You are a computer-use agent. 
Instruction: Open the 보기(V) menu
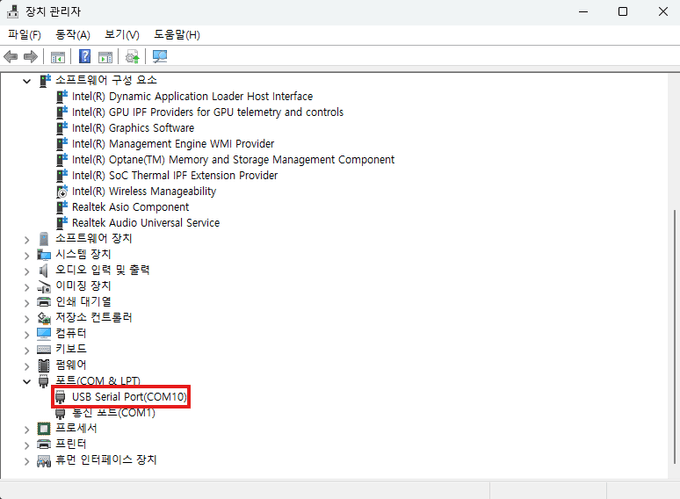[x=122, y=35]
